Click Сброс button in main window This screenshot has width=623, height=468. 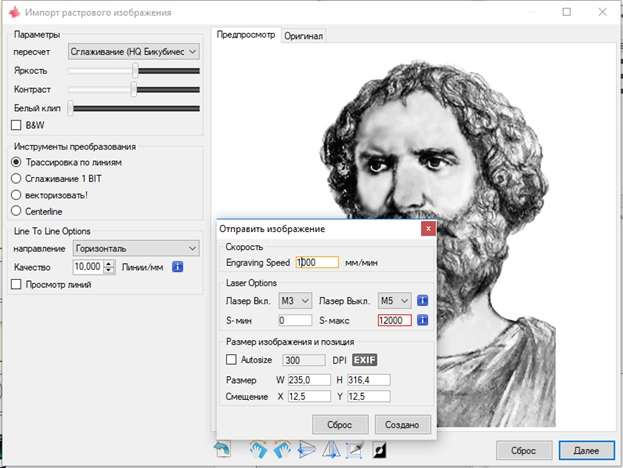[524, 451]
